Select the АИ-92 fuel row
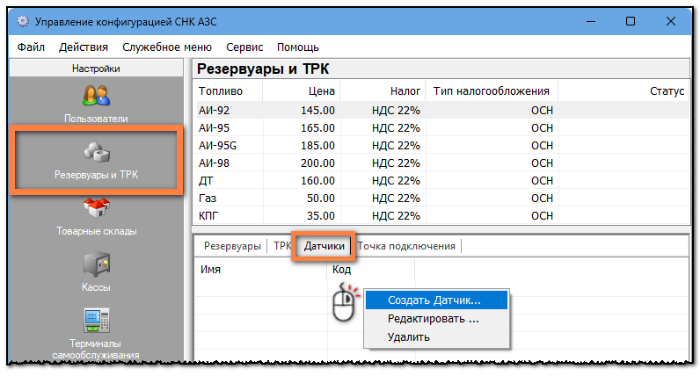The width and height of the screenshot is (700, 376). pyautogui.click(x=442, y=110)
